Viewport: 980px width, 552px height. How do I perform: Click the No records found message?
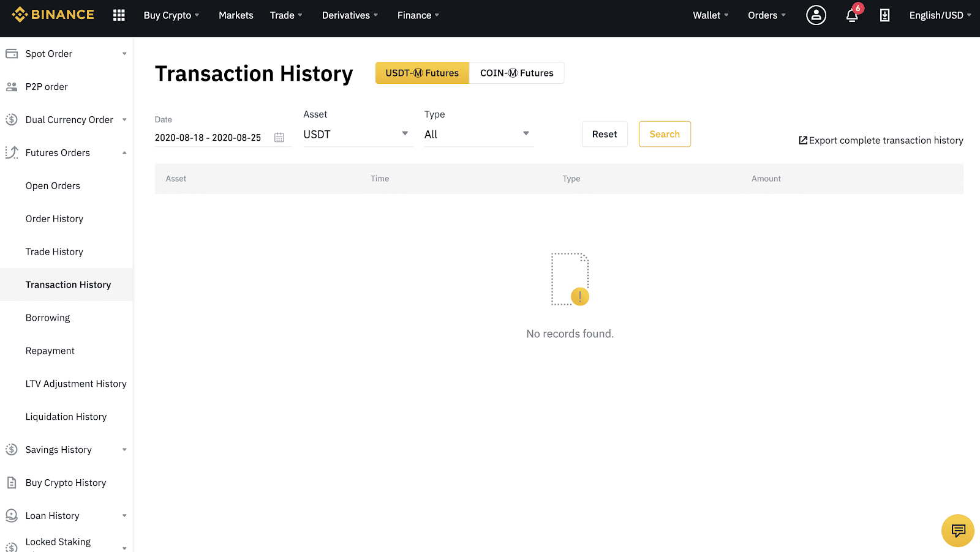(570, 334)
